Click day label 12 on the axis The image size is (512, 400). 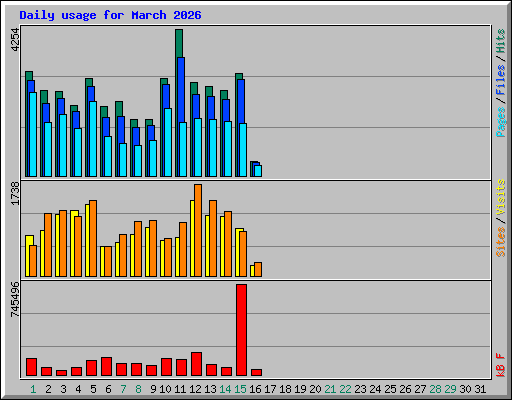coord(195,389)
